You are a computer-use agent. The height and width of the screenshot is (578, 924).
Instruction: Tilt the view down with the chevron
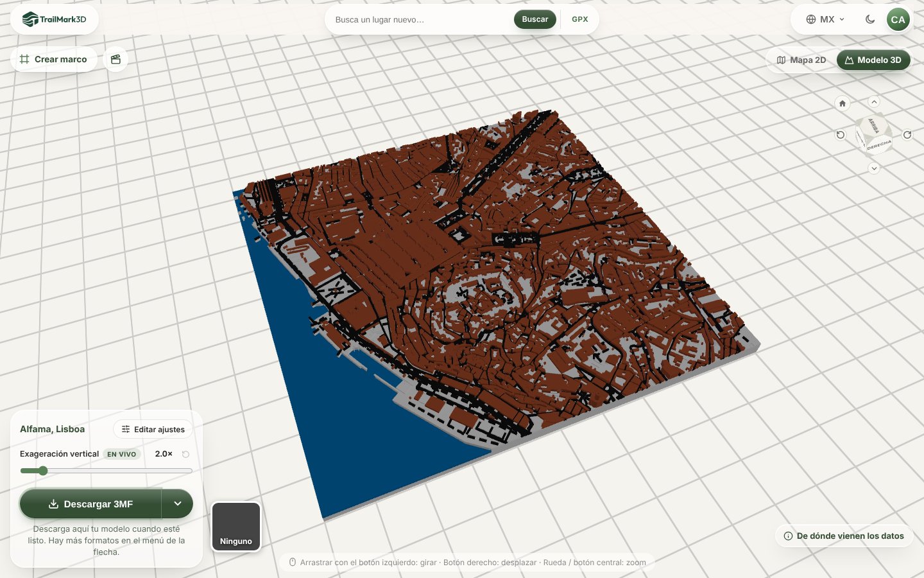tap(874, 168)
